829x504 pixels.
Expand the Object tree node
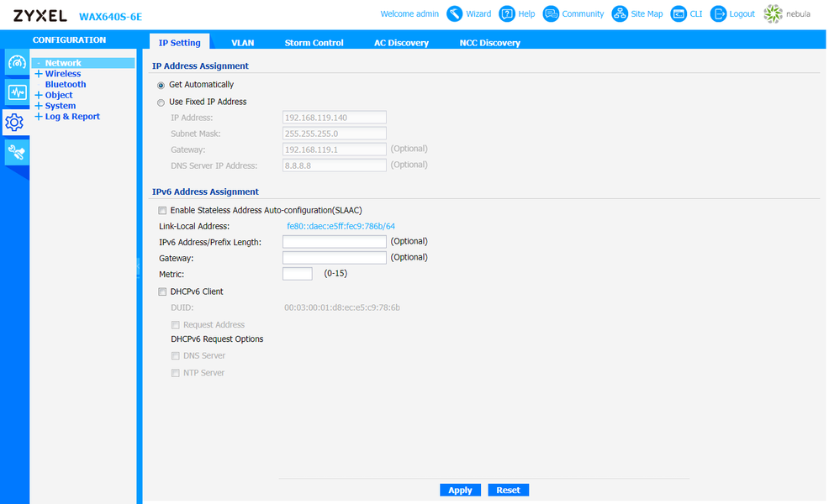[39, 95]
